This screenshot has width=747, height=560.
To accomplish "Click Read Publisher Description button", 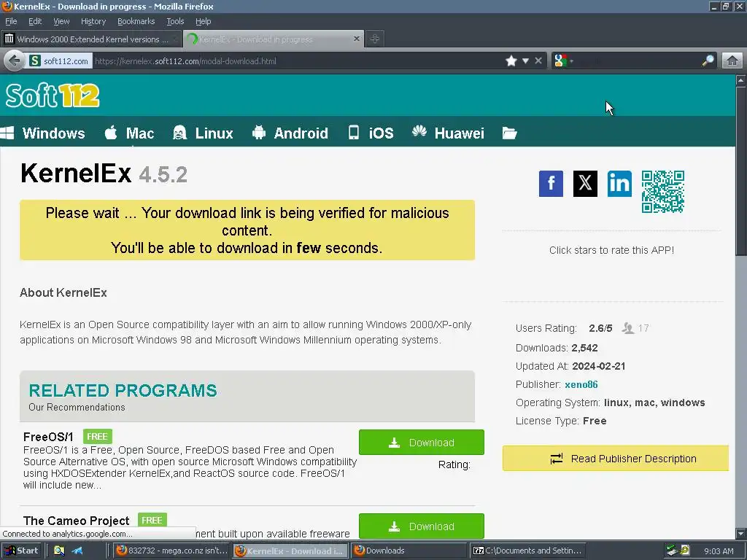I will (x=616, y=459).
